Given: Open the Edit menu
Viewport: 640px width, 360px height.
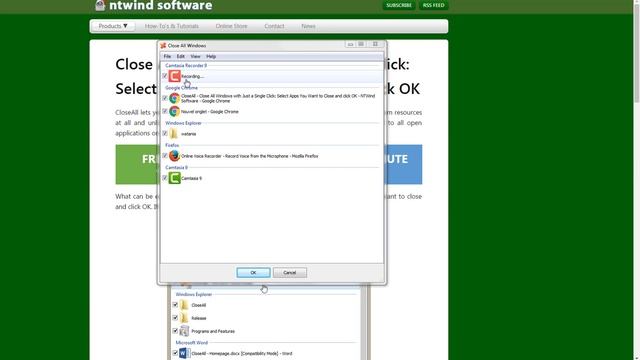Looking at the screenshot, I should tap(181, 56).
